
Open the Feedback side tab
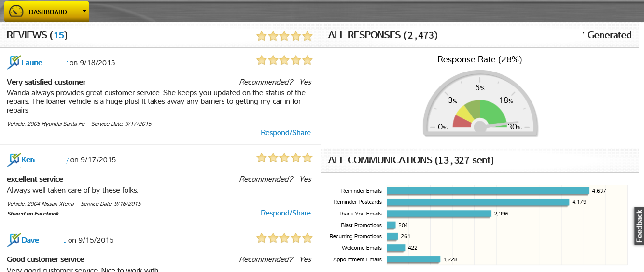639,226
